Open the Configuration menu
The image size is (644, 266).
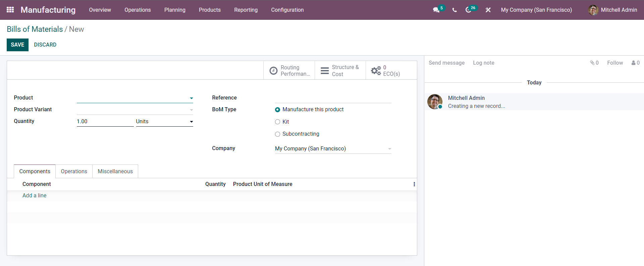[x=287, y=10]
